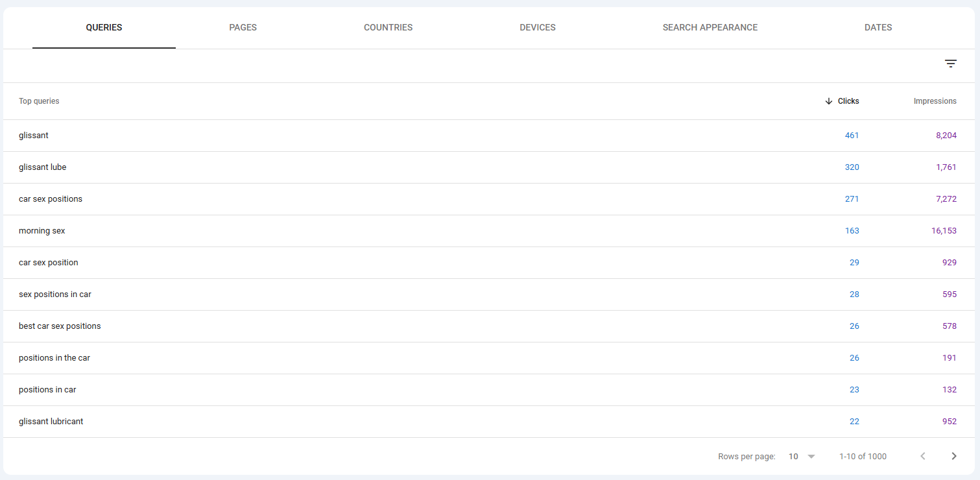Click the '1-10 of 1000' pagination text
The height and width of the screenshot is (480, 980).
863,456
